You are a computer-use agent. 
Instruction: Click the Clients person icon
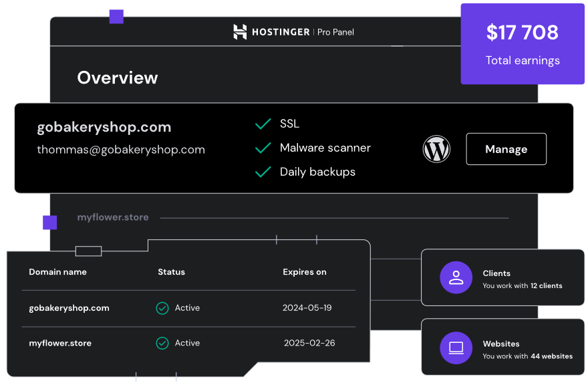click(x=456, y=278)
